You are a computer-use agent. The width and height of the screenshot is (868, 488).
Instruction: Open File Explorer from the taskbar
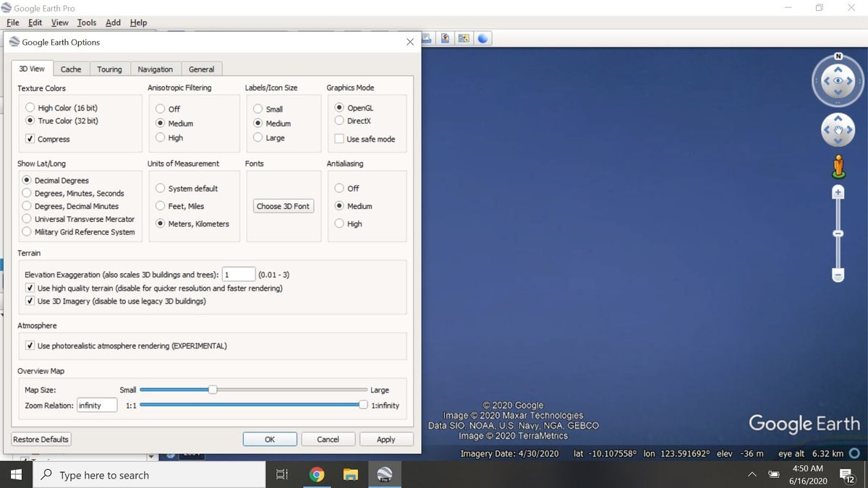[x=351, y=475]
